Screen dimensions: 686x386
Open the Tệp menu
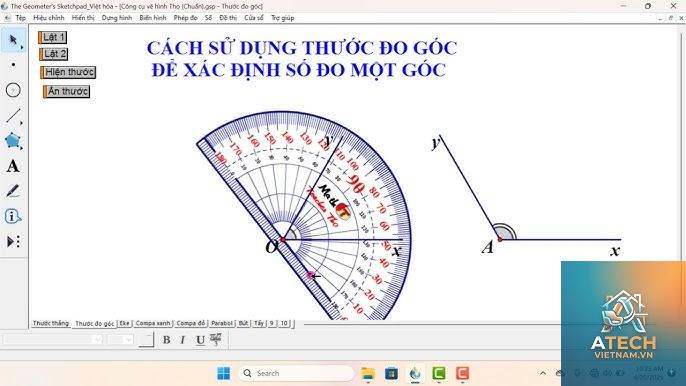click(21, 18)
